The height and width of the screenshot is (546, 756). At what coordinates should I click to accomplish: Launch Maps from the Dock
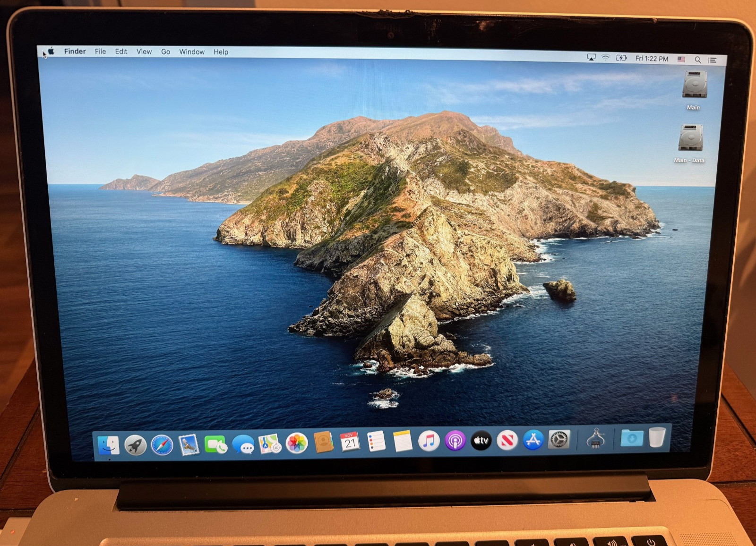[270, 444]
